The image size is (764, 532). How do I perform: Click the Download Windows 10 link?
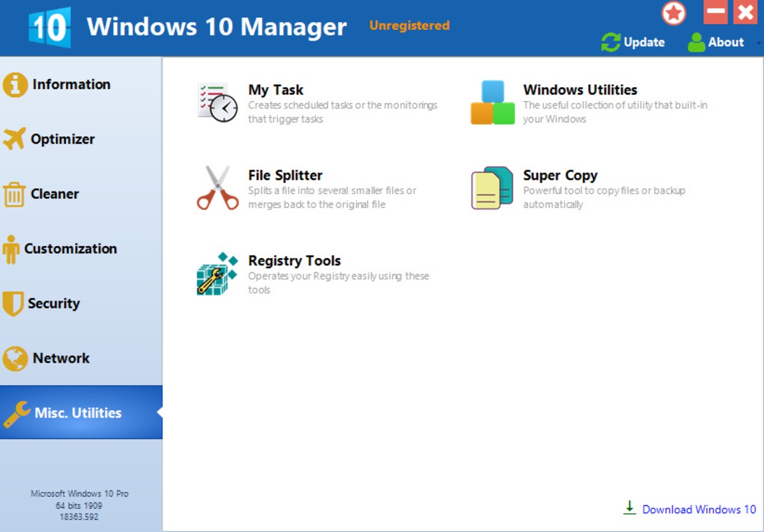(698, 509)
